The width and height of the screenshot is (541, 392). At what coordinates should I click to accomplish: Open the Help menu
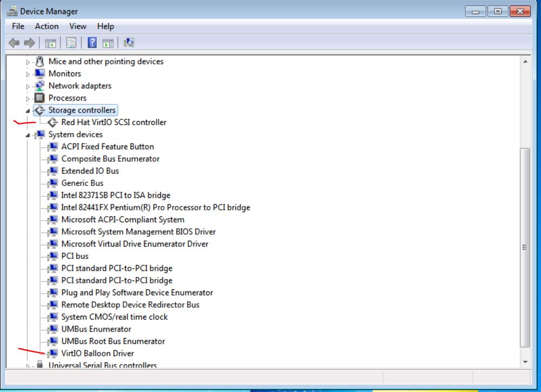tap(105, 26)
